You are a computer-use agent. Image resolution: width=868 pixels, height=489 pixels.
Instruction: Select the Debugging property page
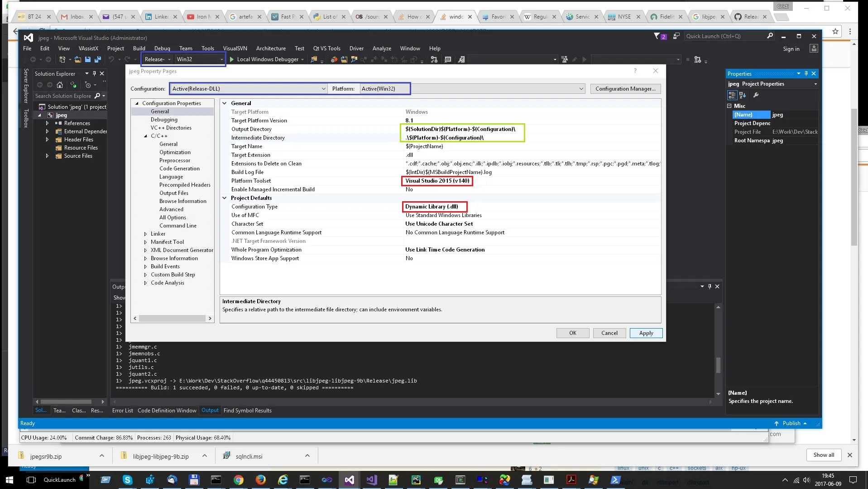coord(164,120)
